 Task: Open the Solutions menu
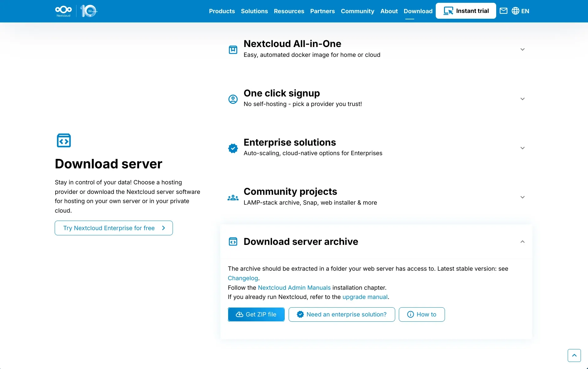(x=254, y=11)
